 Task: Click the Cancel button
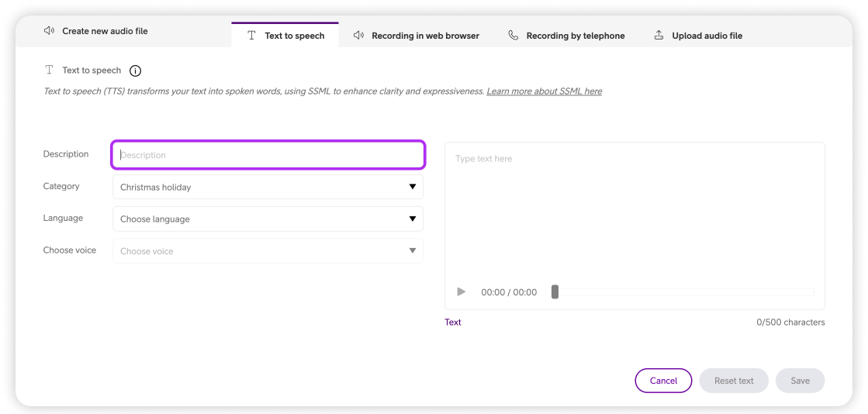coord(663,381)
